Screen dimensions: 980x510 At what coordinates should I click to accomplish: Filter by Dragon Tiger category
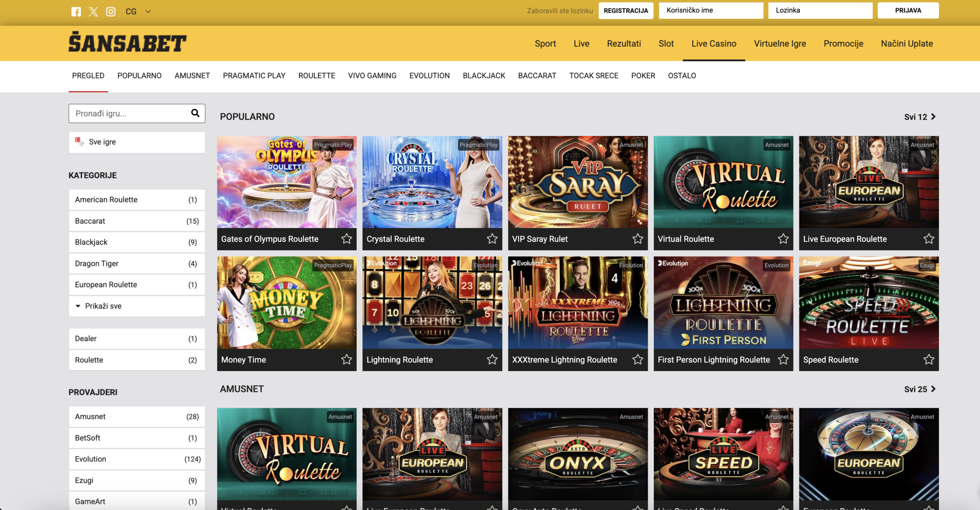point(137,263)
